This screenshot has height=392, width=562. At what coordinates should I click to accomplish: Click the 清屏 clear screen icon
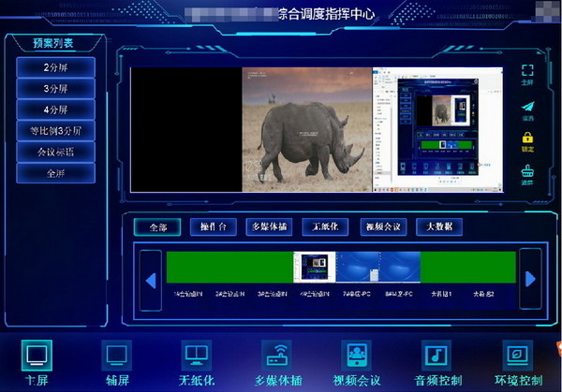[527, 172]
